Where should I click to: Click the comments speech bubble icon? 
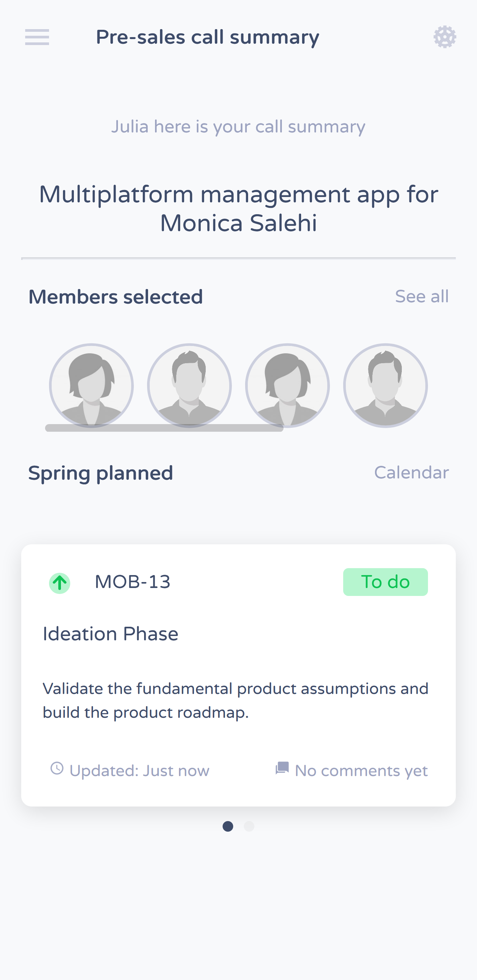282,768
